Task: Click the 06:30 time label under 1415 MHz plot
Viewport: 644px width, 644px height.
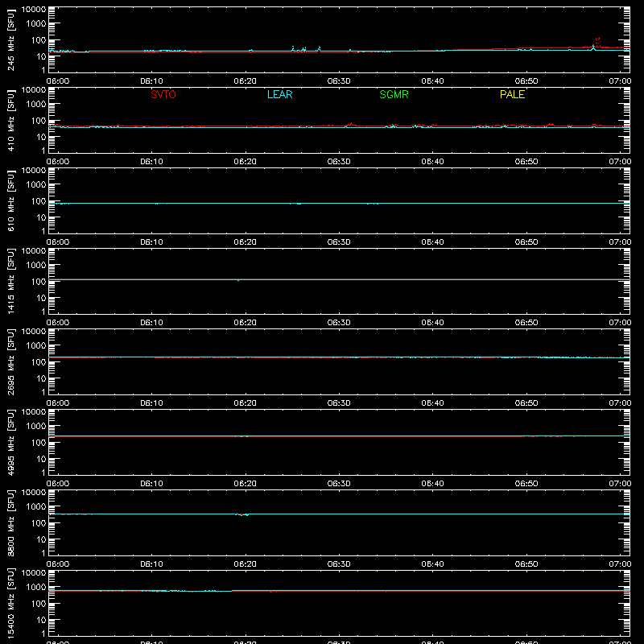Action: click(339, 323)
